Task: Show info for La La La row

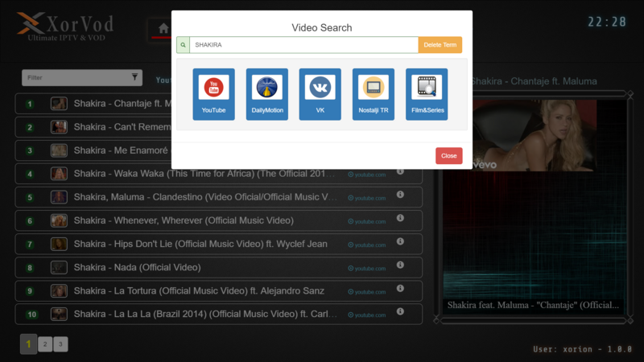Action: click(400, 311)
